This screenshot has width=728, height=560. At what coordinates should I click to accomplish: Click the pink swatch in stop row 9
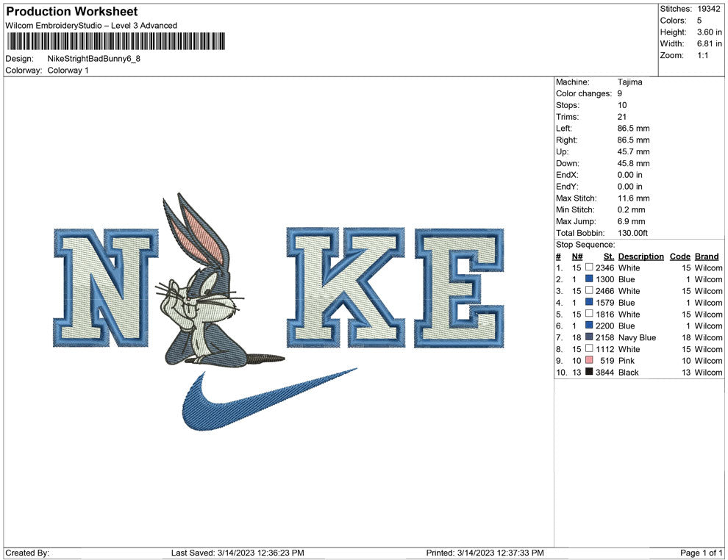589,360
